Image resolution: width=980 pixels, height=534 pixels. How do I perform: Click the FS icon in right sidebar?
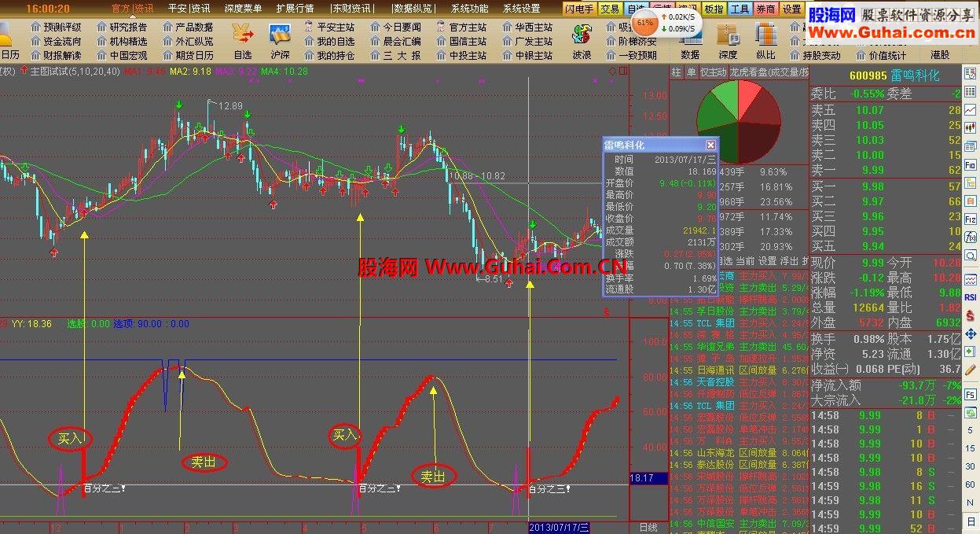click(x=969, y=394)
